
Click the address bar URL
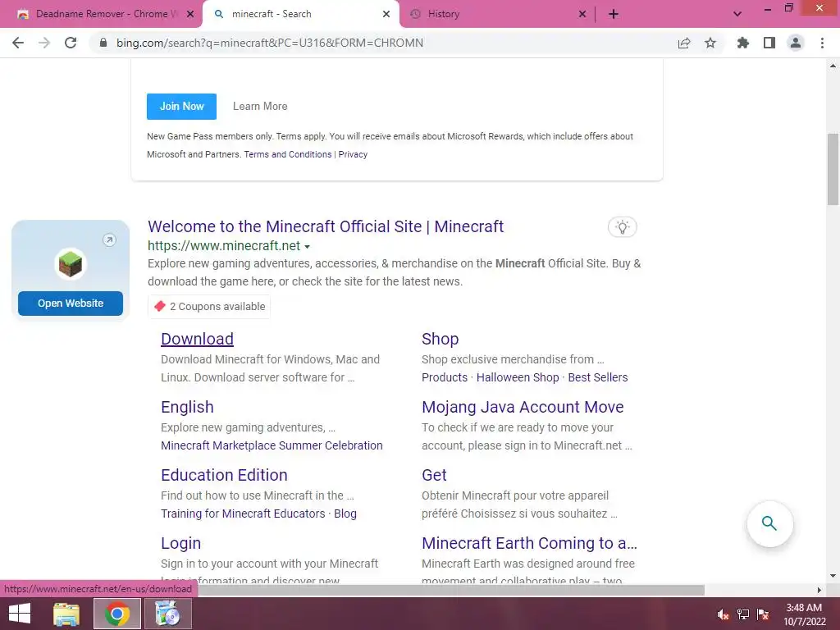point(269,43)
